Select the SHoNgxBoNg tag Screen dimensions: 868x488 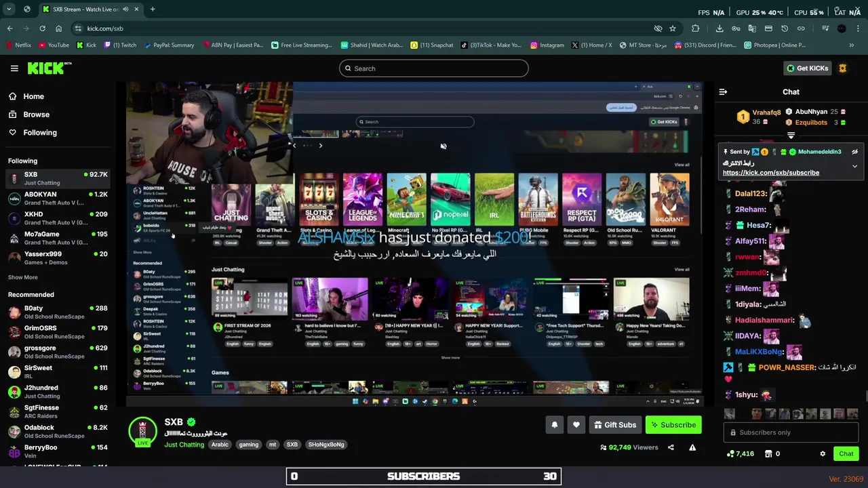[x=326, y=445]
